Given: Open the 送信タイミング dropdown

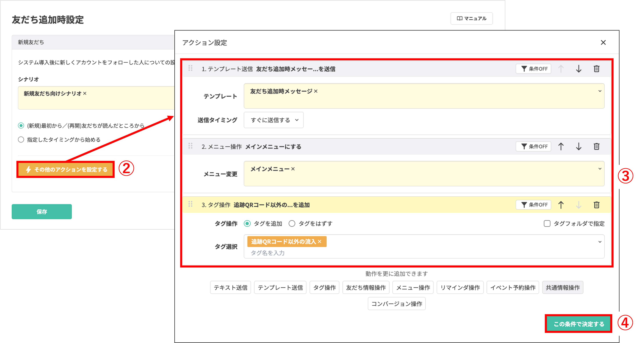Looking at the screenshot, I should (273, 120).
